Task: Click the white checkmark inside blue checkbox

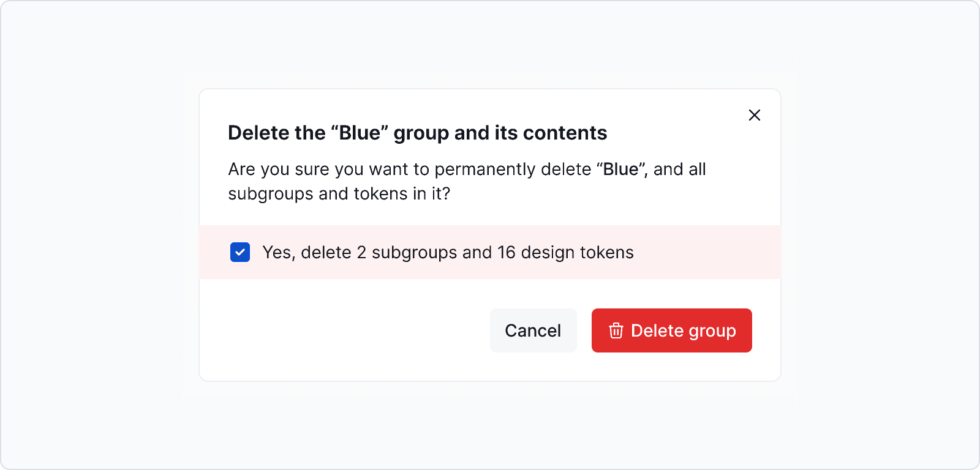Action: pos(240,252)
